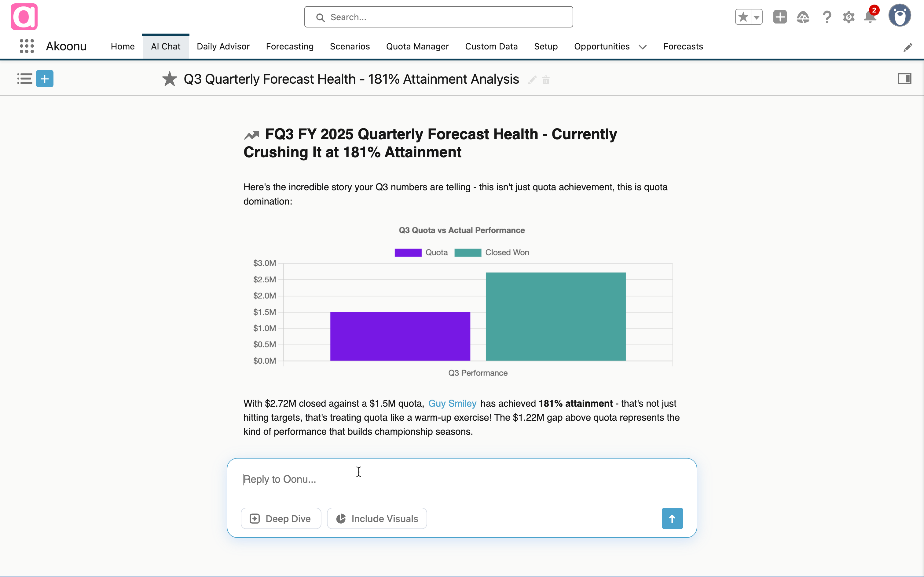Click the help question mark icon
Viewport: 924px width, 577px height.
826,17
